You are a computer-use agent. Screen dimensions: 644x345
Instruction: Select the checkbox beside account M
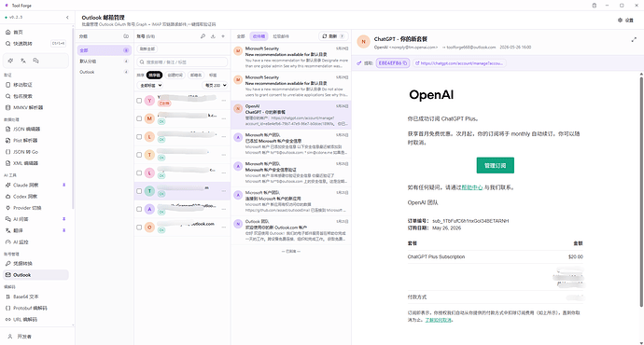pyautogui.click(x=139, y=118)
